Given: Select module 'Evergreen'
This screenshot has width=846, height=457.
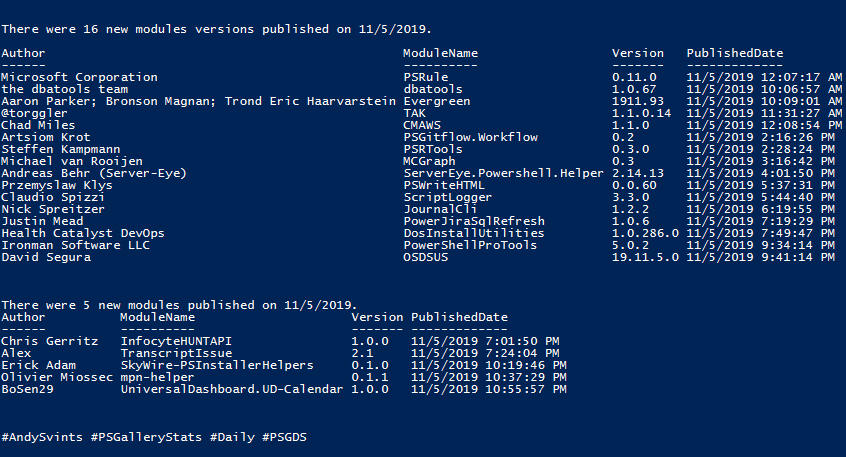Looking at the screenshot, I should pyautogui.click(x=437, y=101).
